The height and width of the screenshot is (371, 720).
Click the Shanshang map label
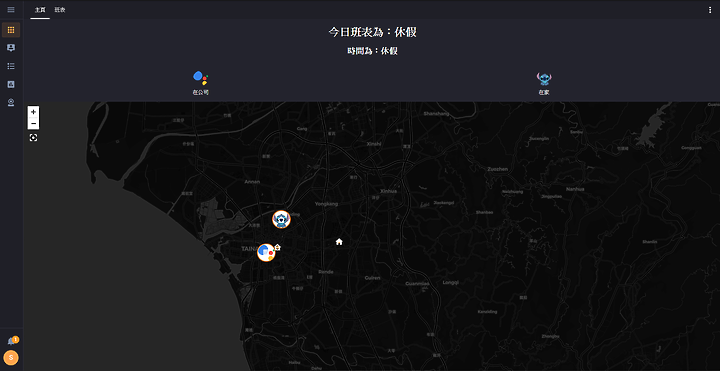(x=437, y=113)
